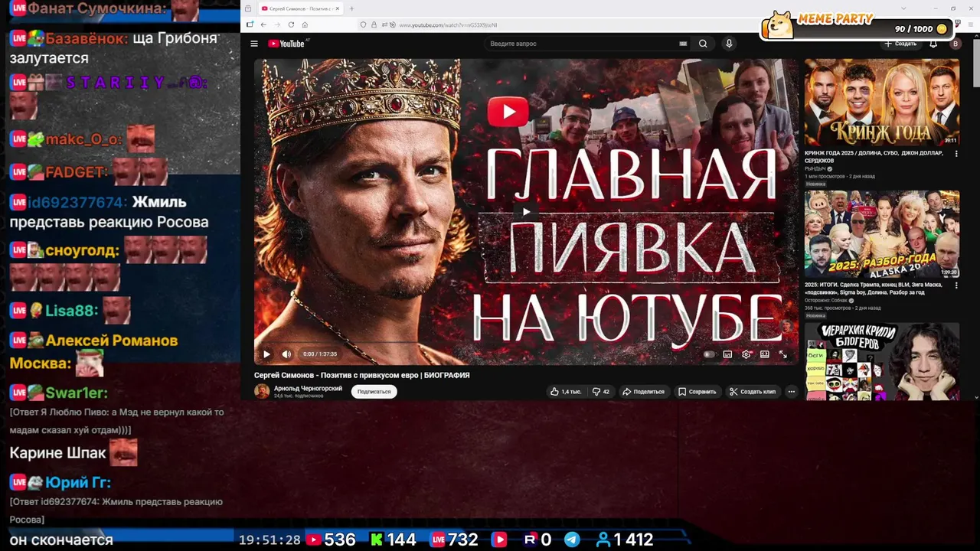
Task: Click Подписаться subscribe button
Action: tap(374, 392)
